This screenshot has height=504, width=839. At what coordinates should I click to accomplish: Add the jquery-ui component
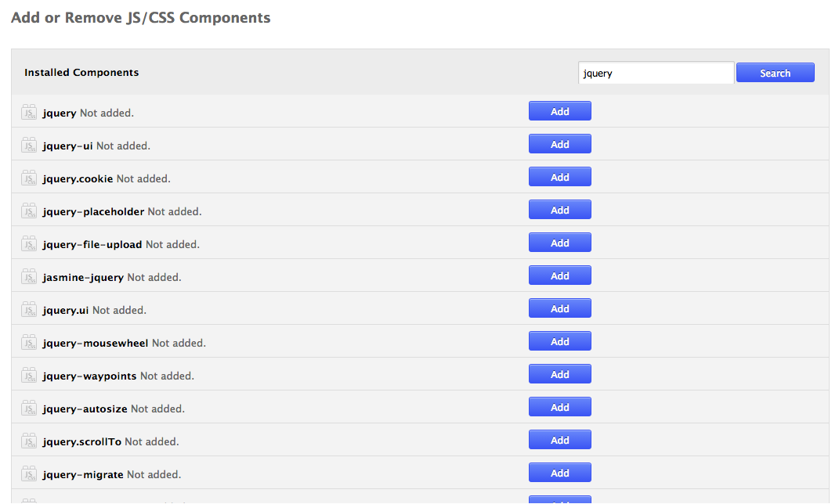559,144
